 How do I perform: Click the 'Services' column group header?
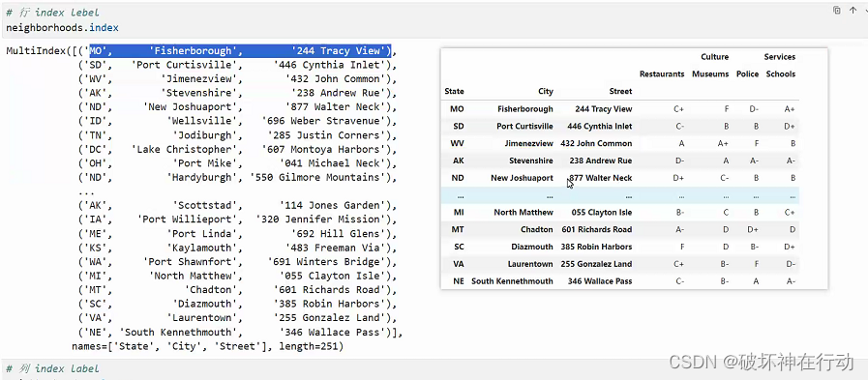tap(779, 57)
